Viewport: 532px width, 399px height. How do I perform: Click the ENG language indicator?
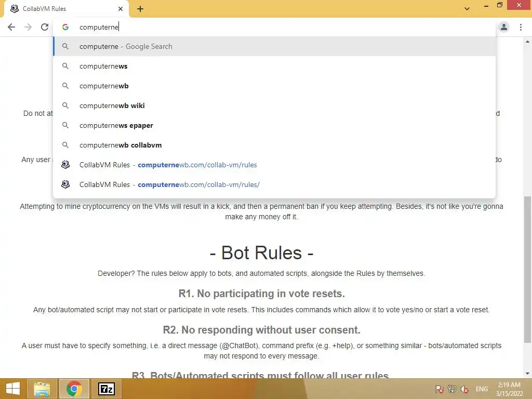pos(482,389)
